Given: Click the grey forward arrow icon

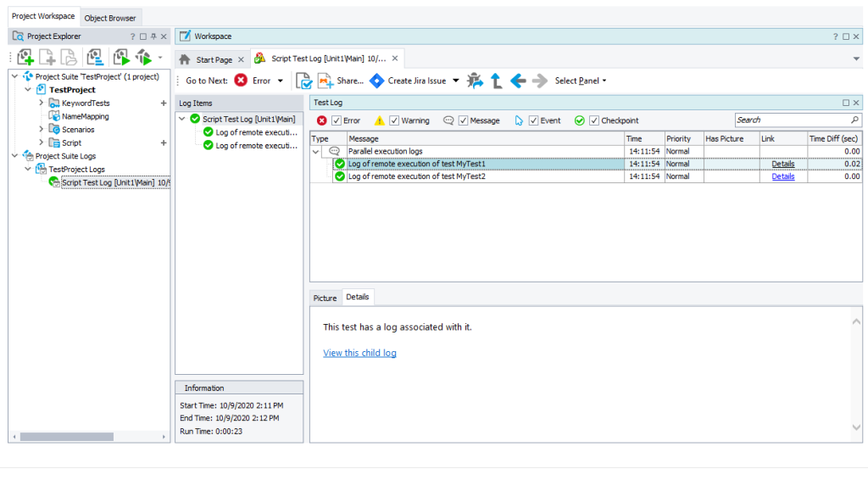Looking at the screenshot, I should 540,81.
